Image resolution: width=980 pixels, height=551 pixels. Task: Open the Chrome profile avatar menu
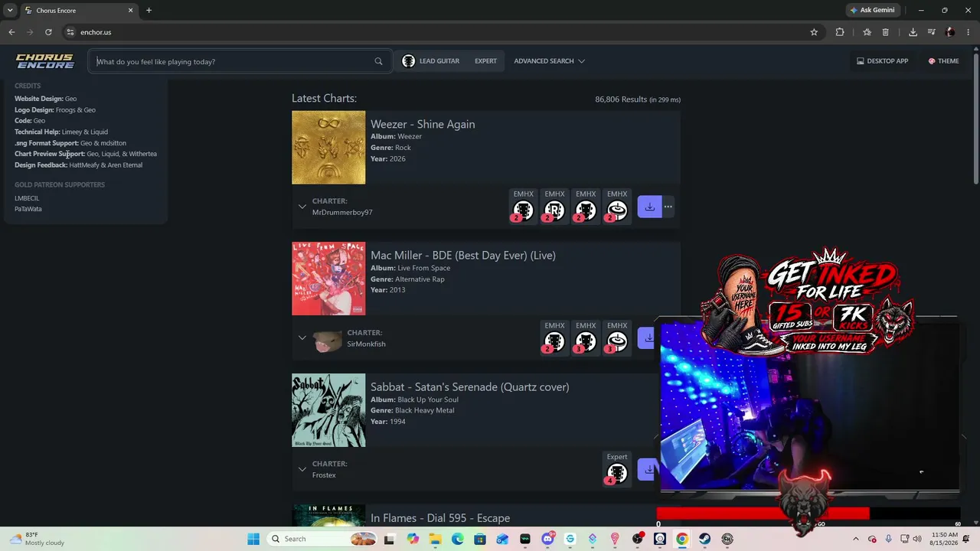tap(950, 32)
